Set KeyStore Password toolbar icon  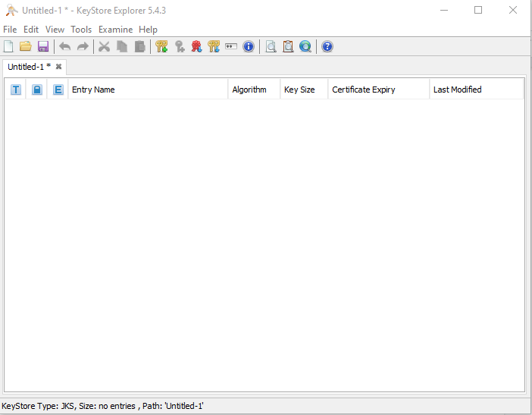pos(231,46)
